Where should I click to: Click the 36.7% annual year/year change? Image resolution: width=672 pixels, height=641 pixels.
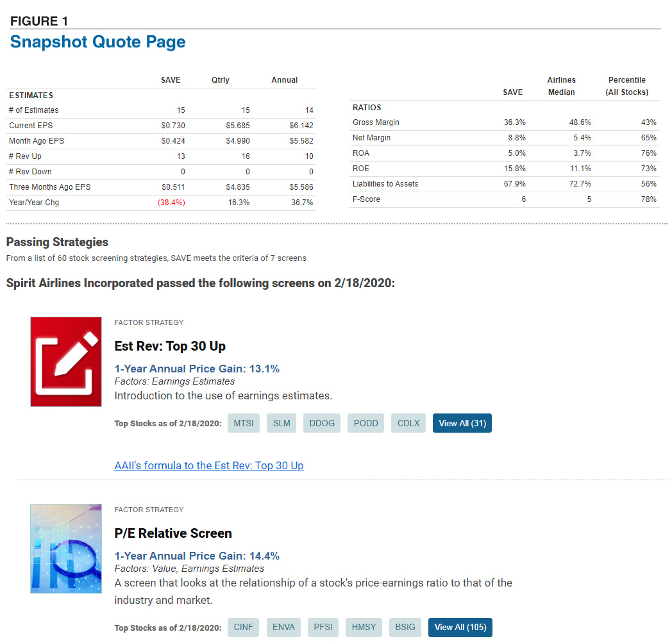click(x=302, y=203)
